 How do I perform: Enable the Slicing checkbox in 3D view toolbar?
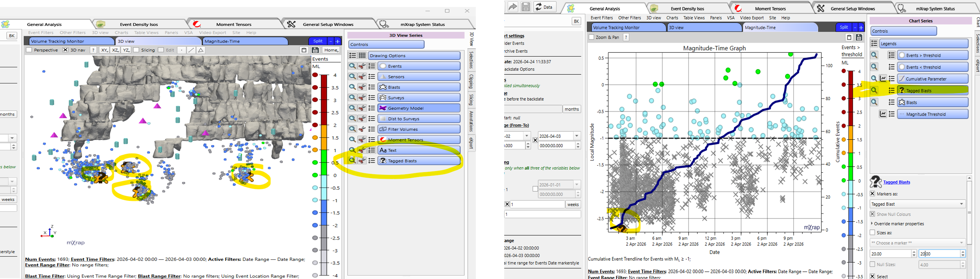[136, 50]
